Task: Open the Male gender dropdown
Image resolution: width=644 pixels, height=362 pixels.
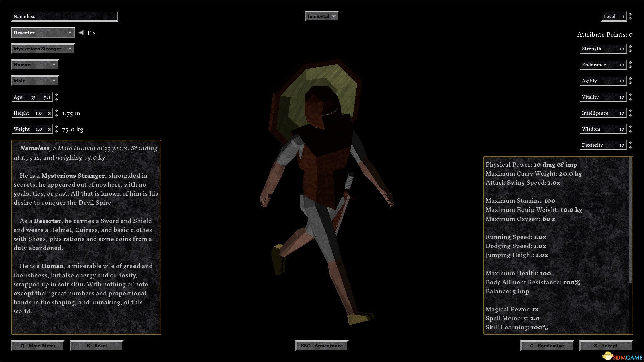Action: point(35,81)
